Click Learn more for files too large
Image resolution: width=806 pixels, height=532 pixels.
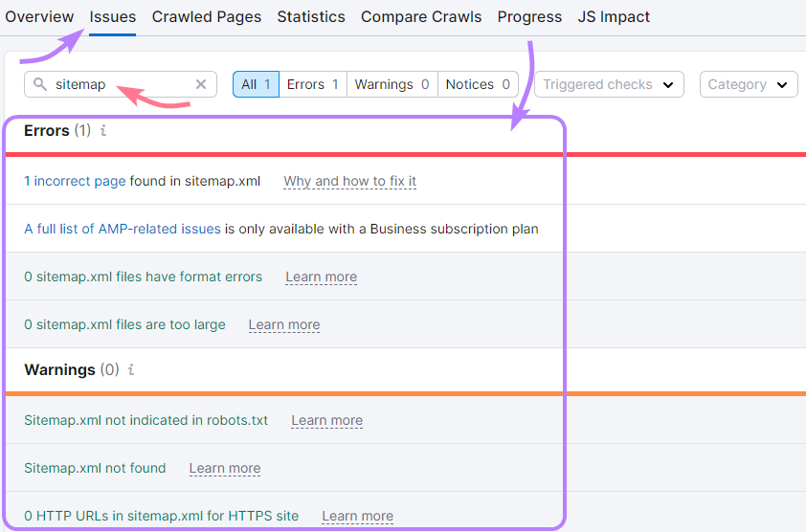pyautogui.click(x=284, y=324)
